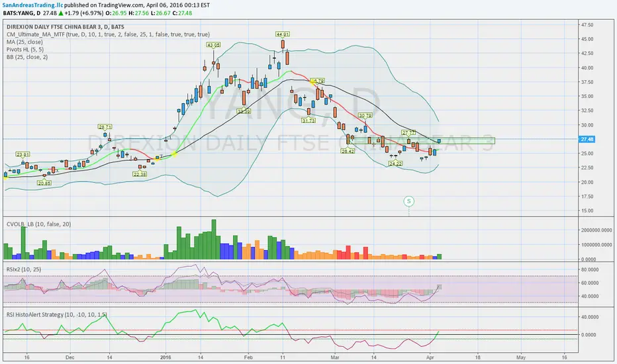Click the Feb label on time axis
The width and height of the screenshot is (617, 364).
pyautogui.click(x=248, y=357)
